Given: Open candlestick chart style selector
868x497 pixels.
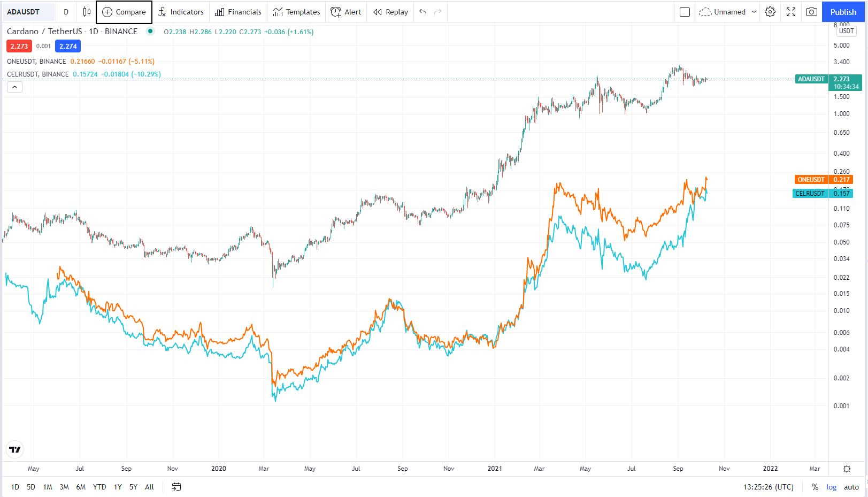Looking at the screenshot, I should tap(87, 12).
